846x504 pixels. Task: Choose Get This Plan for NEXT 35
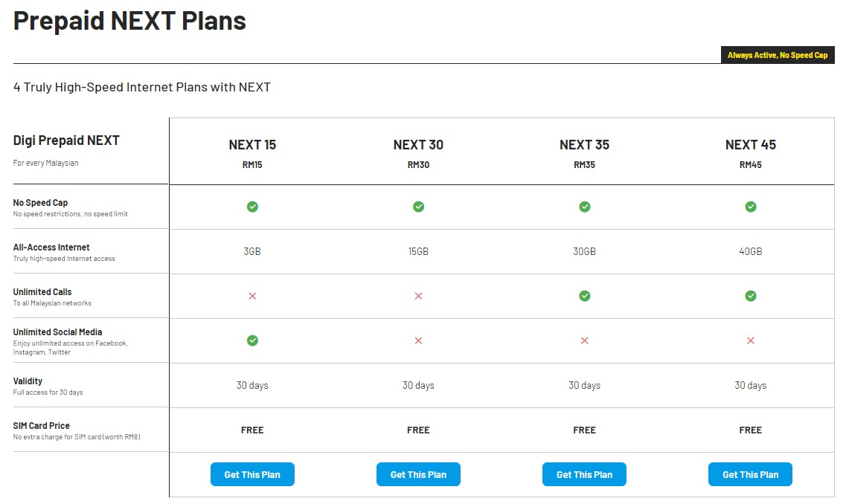584,474
